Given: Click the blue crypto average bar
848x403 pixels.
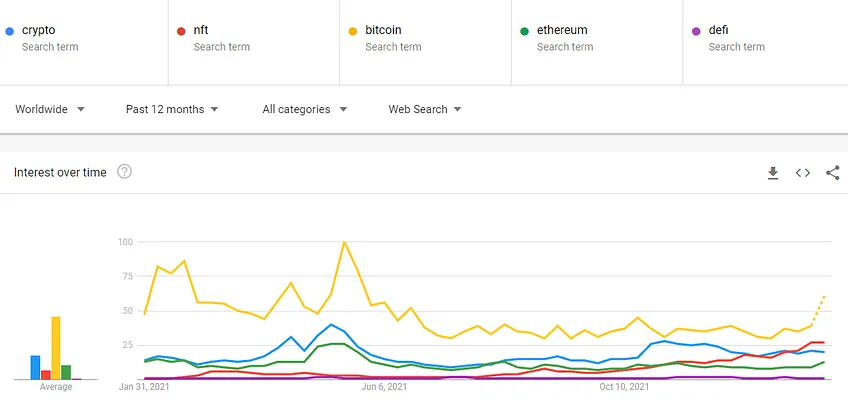Looking at the screenshot, I should coord(35,367).
